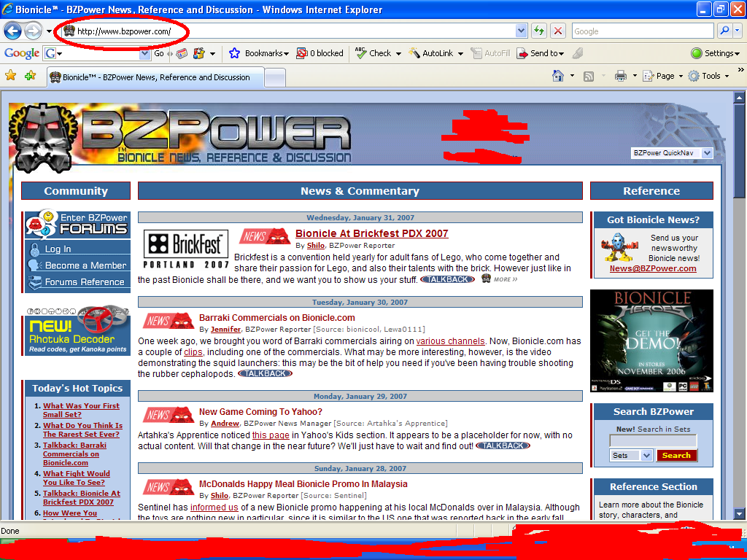This screenshot has width=747, height=560.
Task: Click the highlighter pen icon on Google toolbar
Action: click(x=578, y=53)
